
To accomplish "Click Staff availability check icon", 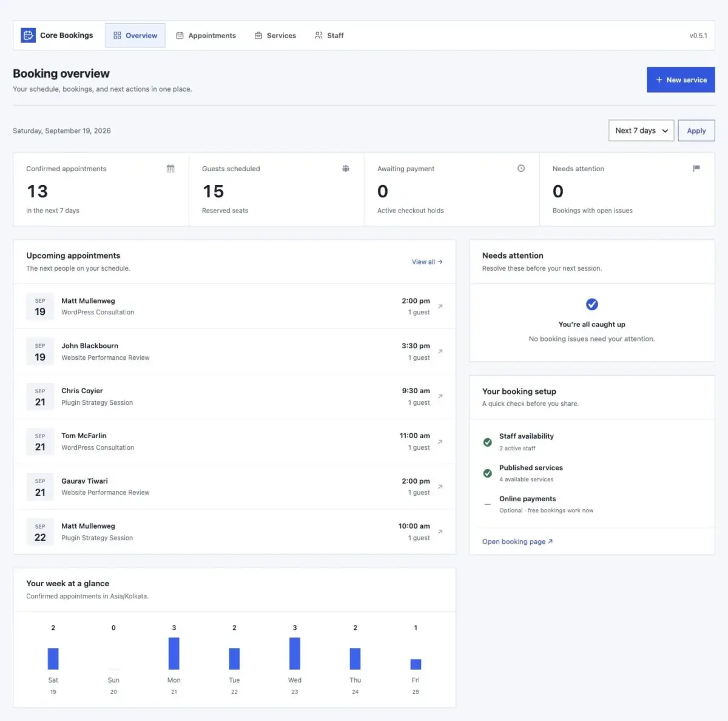I will click(x=487, y=442).
